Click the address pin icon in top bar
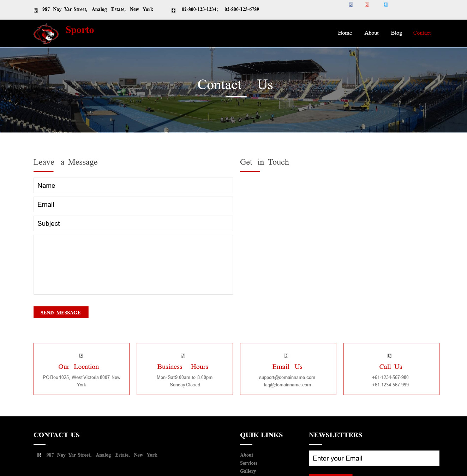 (36, 11)
